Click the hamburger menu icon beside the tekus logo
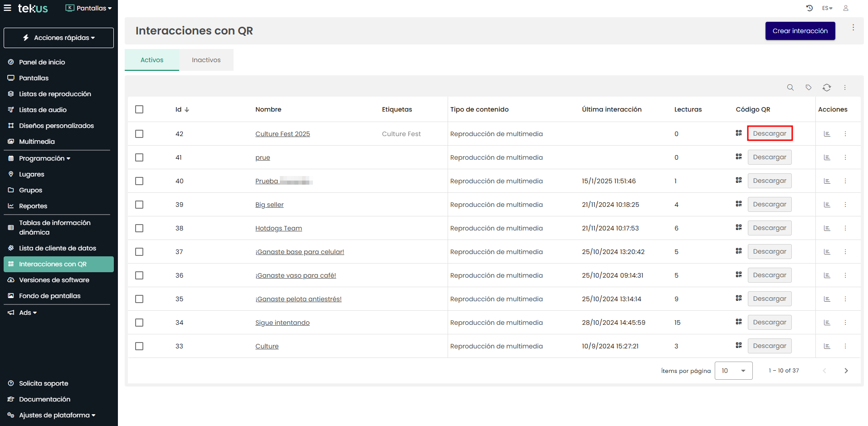 click(7, 8)
